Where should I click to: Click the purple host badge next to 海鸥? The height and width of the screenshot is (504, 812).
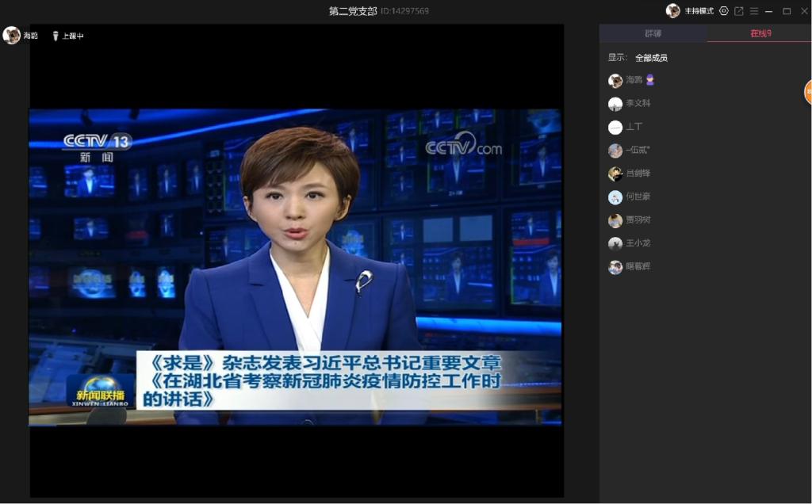650,80
